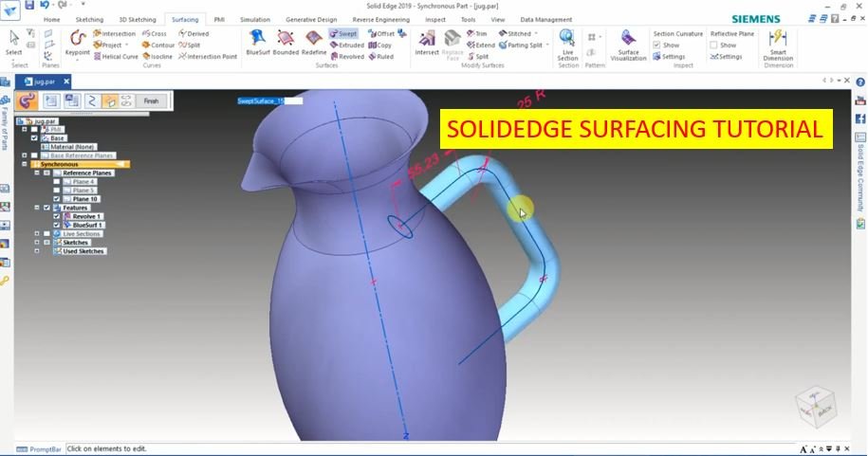Expand the Sketches tree node

click(x=36, y=243)
